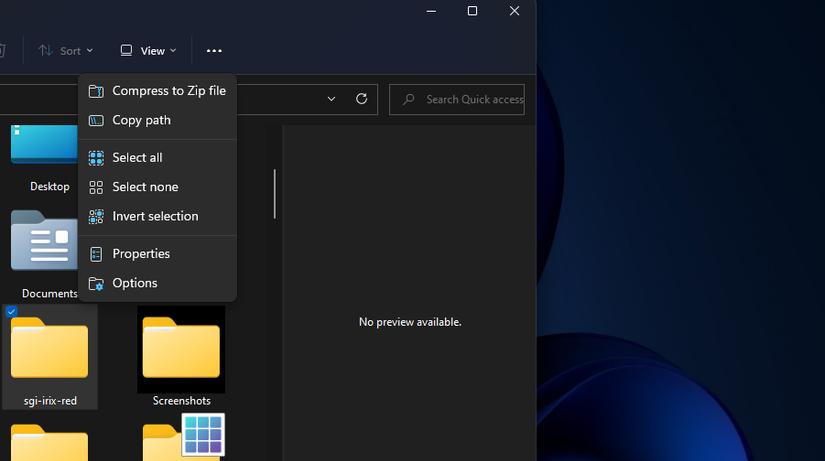Select the folder with tile grid overlay
Image resolution: width=825 pixels, height=461 pixels.
tap(183, 437)
